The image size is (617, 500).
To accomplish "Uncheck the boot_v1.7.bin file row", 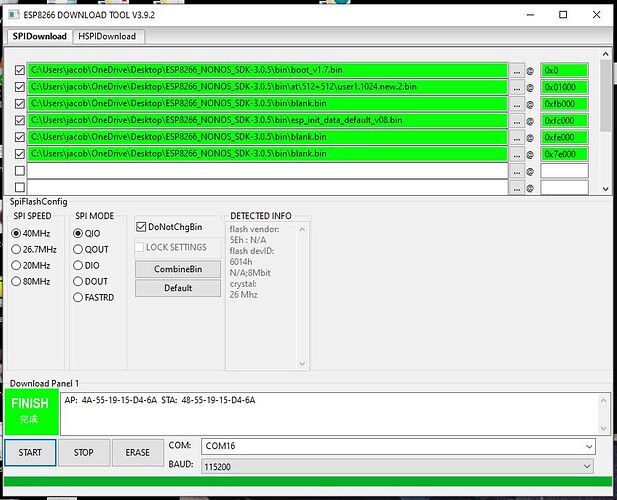I will click(20, 70).
